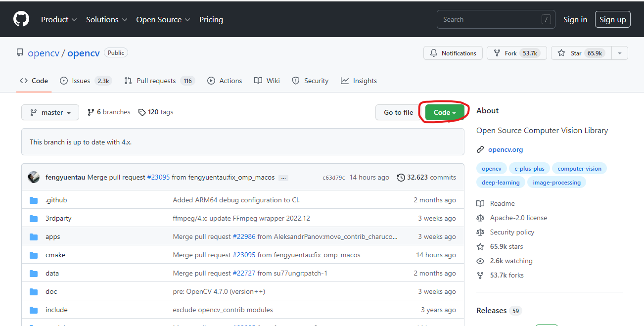Open the Star list dropdown arrow
Image resolution: width=644 pixels, height=326 pixels.
point(619,53)
